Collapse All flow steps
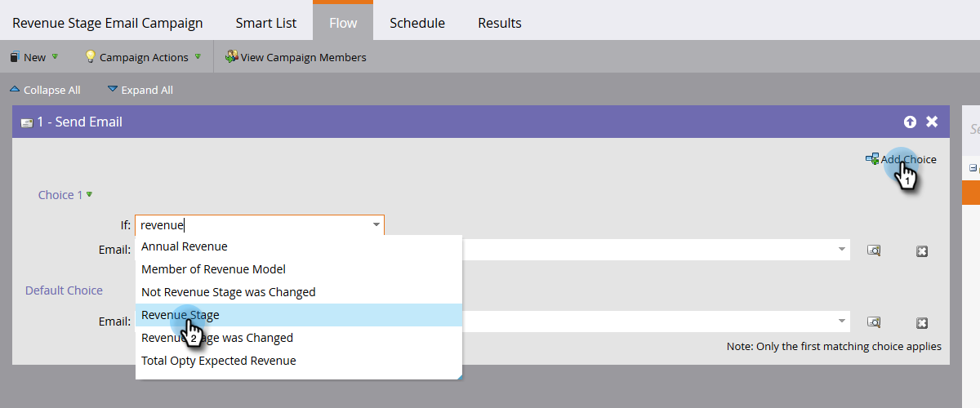This screenshot has width=980, height=408. point(45,90)
